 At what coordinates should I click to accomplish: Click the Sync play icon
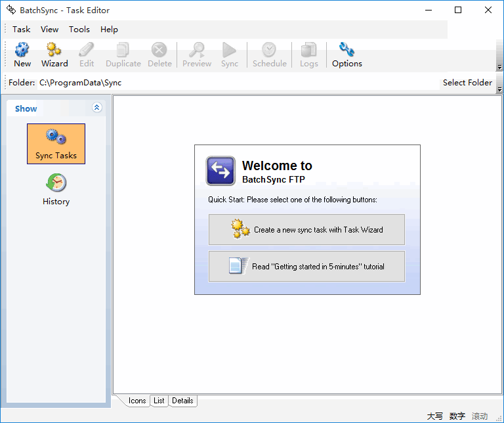[x=229, y=55]
